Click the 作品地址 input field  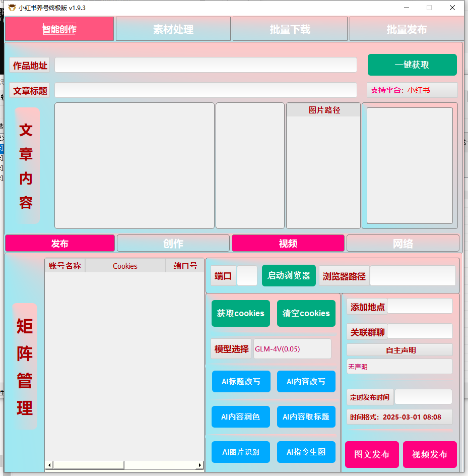pyautogui.click(x=206, y=65)
